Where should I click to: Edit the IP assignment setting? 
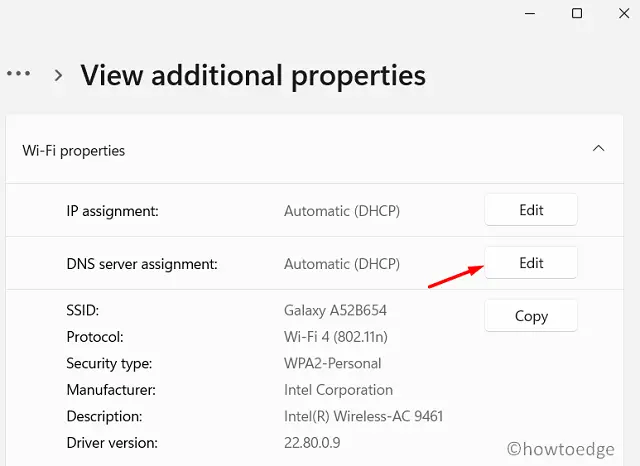point(531,210)
